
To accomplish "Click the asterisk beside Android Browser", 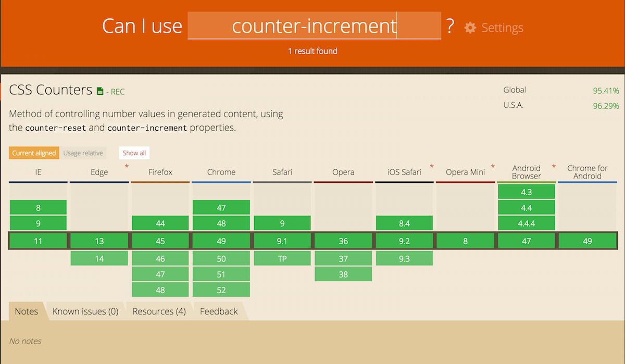I will point(554,167).
